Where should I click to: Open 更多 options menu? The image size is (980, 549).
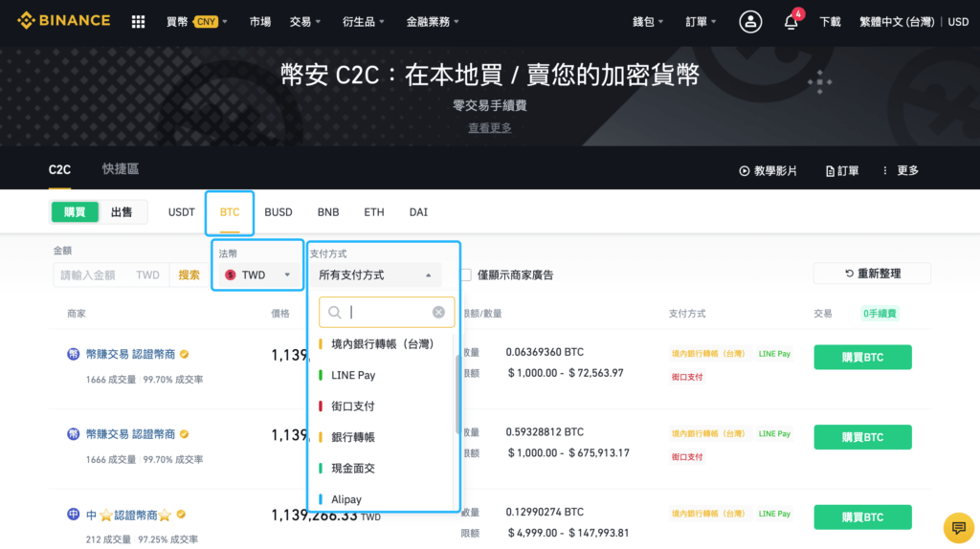[x=901, y=170]
